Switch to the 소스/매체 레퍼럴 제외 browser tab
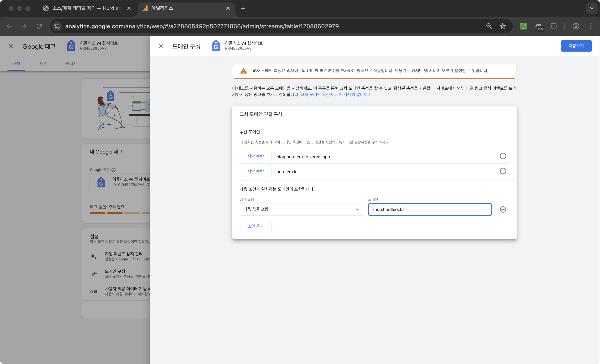The height and width of the screenshot is (364, 600). [x=87, y=9]
